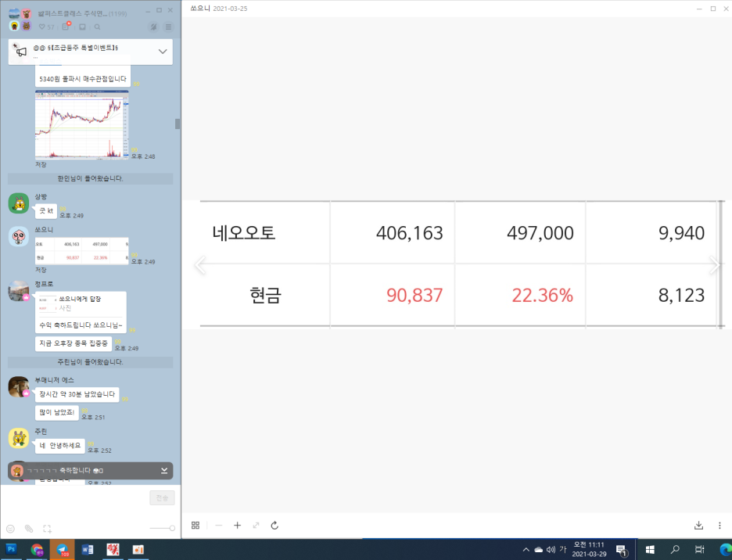Show hidden system tray icons chevron
The image size is (732, 560).
tap(526, 549)
